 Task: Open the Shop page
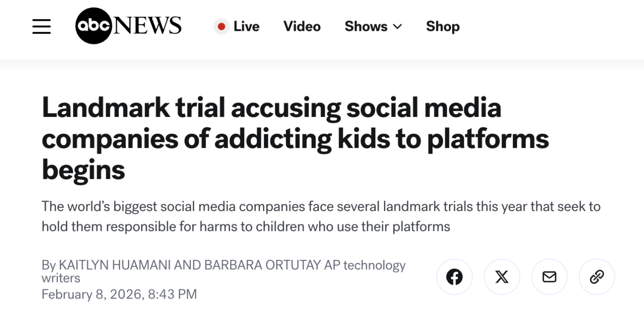coord(443,27)
